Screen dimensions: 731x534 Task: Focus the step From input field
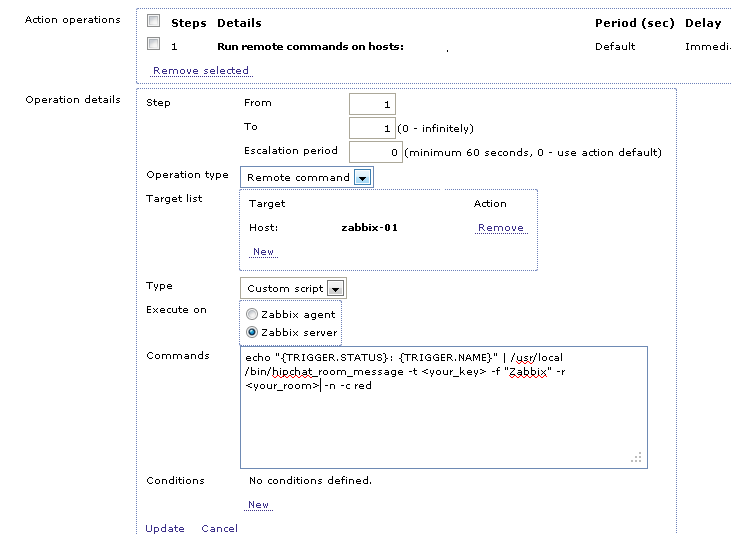pyautogui.click(x=372, y=104)
